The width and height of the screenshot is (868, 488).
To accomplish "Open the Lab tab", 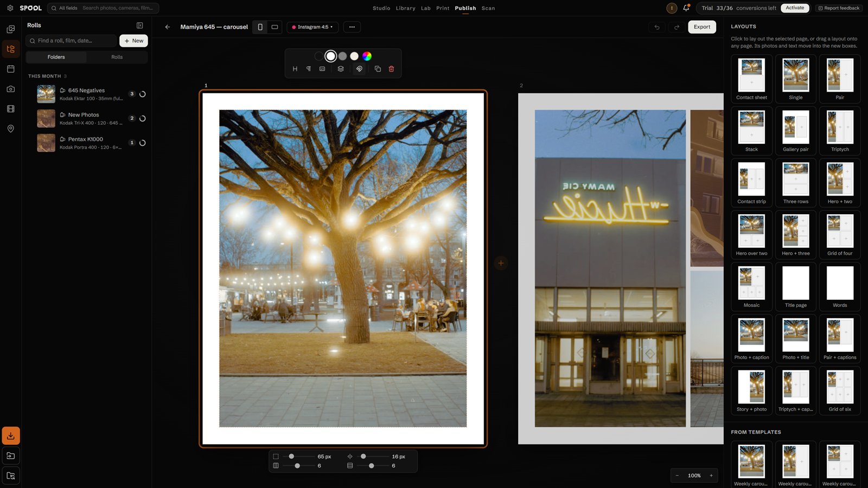I will click(426, 8).
